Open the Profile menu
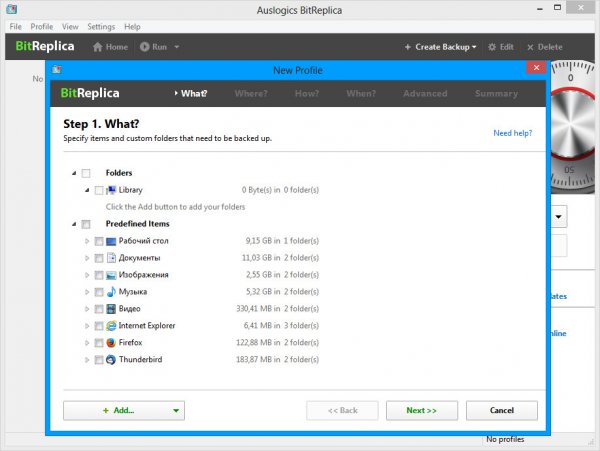The image size is (600, 451). pyautogui.click(x=42, y=26)
